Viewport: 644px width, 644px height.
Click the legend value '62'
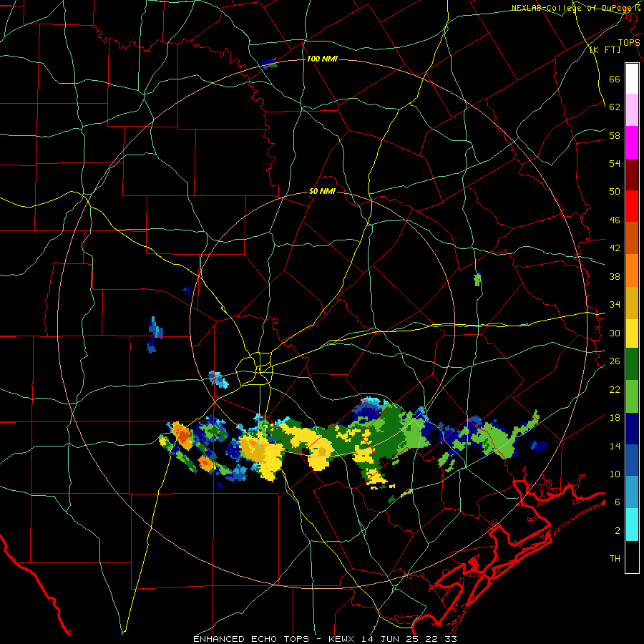pyautogui.click(x=615, y=107)
